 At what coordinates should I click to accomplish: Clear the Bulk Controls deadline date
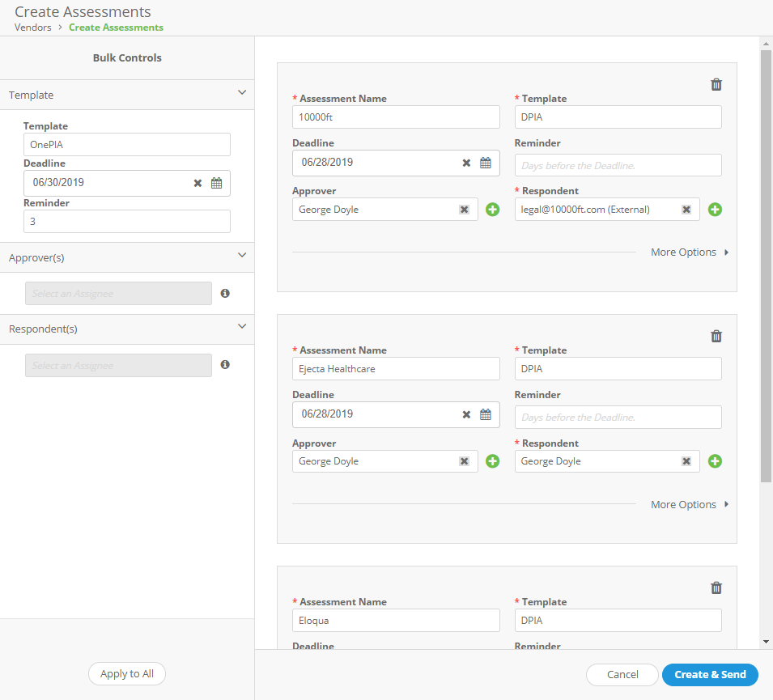click(x=197, y=183)
